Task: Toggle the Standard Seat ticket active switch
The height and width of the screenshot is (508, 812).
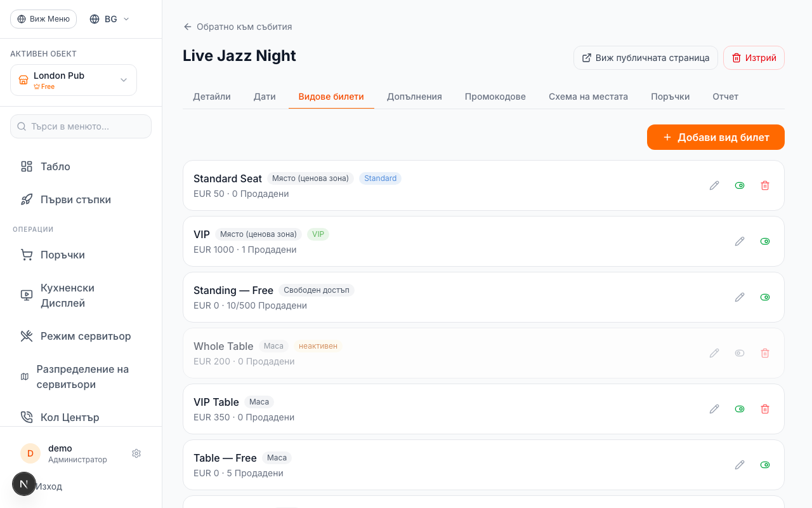Action: point(740,185)
